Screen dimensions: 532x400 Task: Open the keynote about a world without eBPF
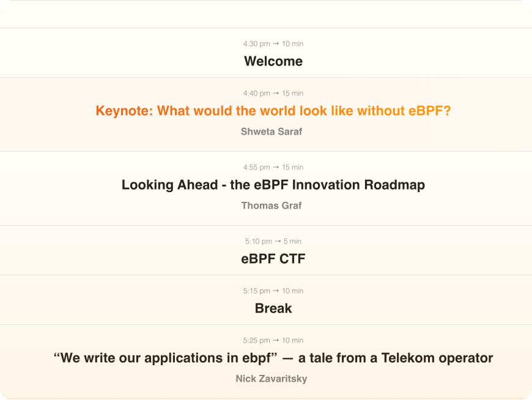tap(273, 111)
